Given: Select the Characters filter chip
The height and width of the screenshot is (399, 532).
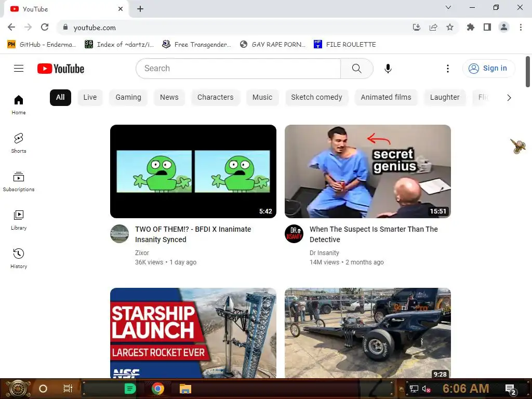Looking at the screenshot, I should click(216, 97).
